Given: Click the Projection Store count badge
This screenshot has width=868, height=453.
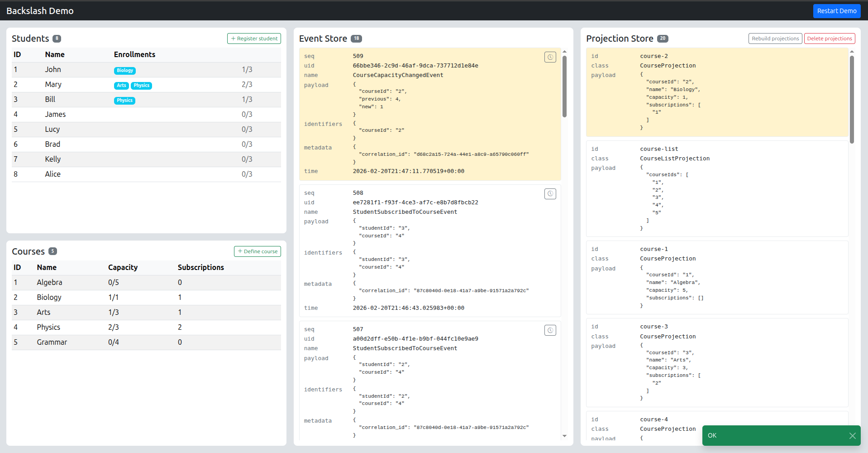Looking at the screenshot, I should 663,39.
